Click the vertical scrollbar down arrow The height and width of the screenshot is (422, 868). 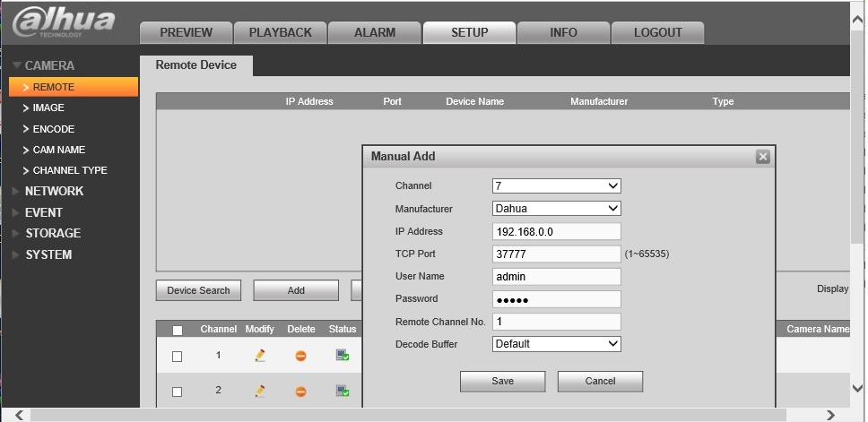857,388
